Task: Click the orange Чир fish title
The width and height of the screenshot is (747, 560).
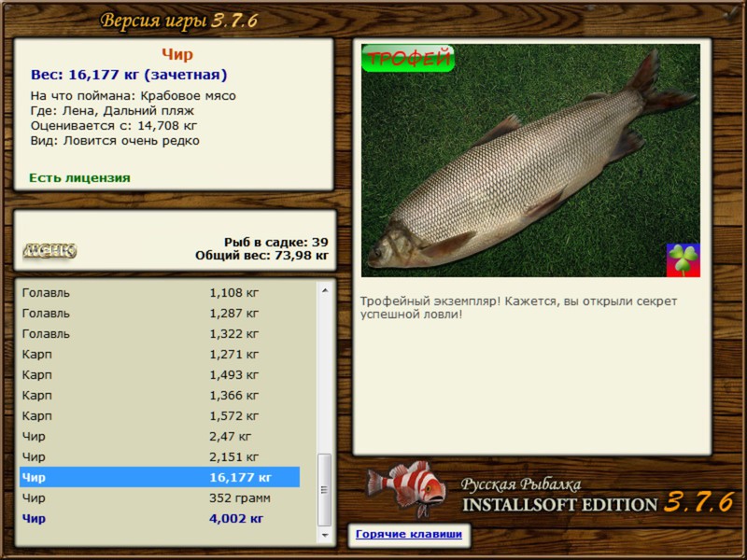Action: tap(177, 54)
